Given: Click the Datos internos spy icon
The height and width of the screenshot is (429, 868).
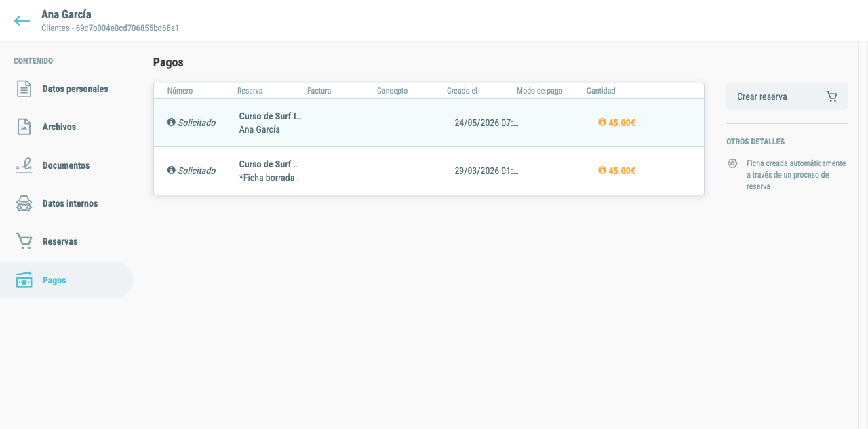Looking at the screenshot, I should coord(24,203).
